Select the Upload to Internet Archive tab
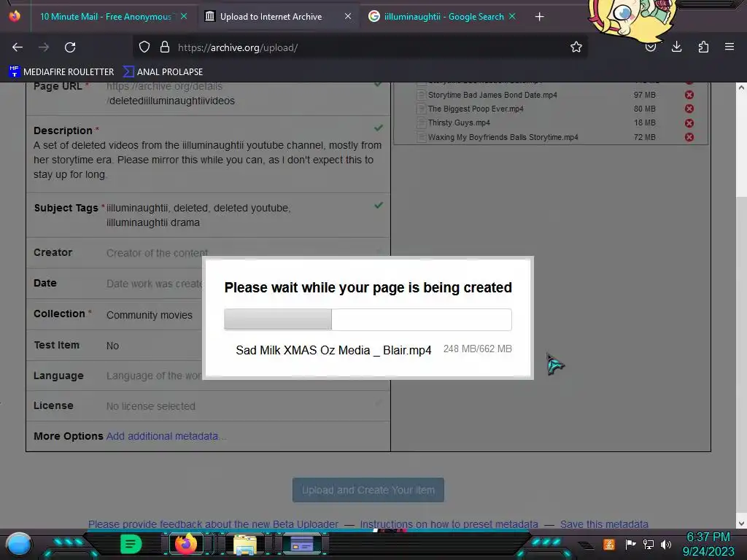Screen dimensions: 747x560 pos(271,17)
